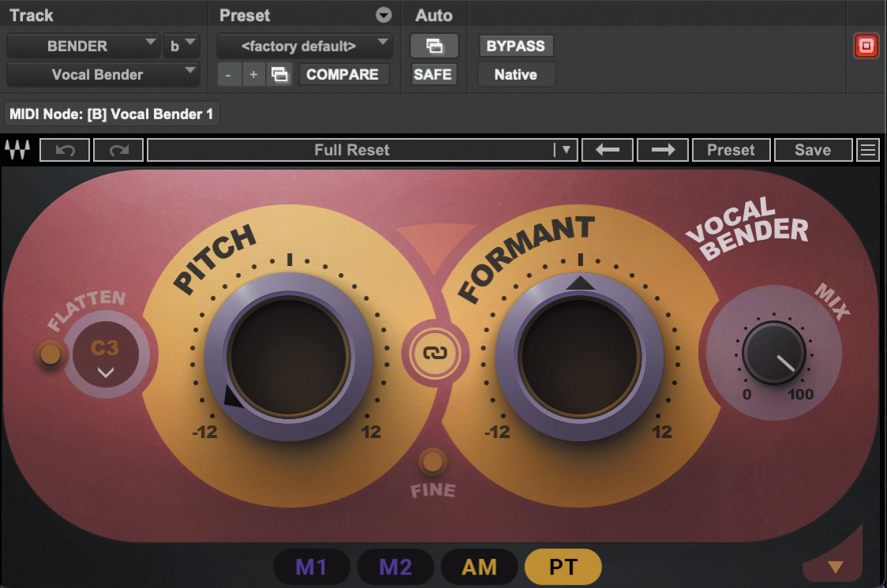Click the undo arrow icon
This screenshot has height=588, width=887.
(x=64, y=149)
